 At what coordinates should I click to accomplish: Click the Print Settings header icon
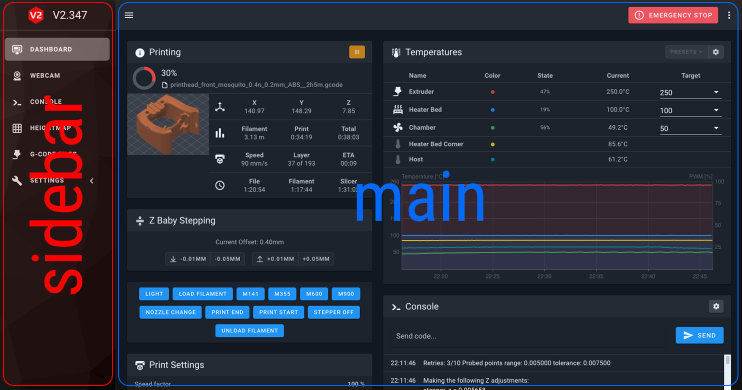coord(140,365)
